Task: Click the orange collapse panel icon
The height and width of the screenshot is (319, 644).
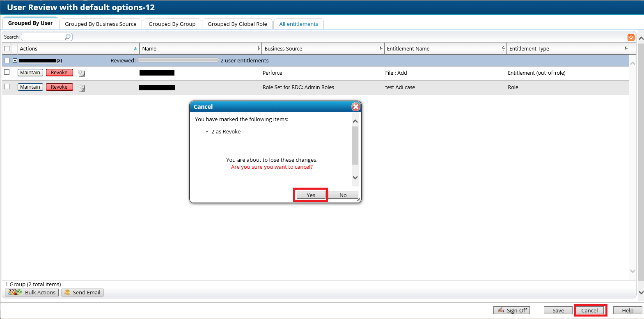Action: [x=631, y=38]
